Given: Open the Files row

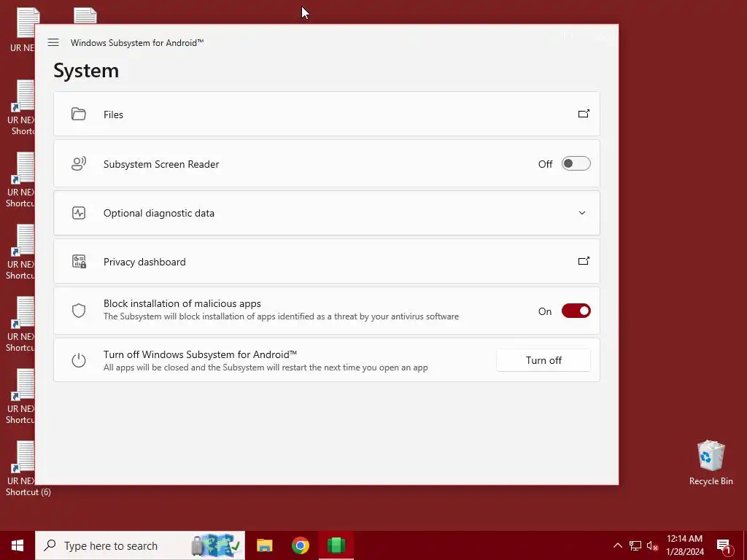Looking at the screenshot, I should [x=326, y=114].
